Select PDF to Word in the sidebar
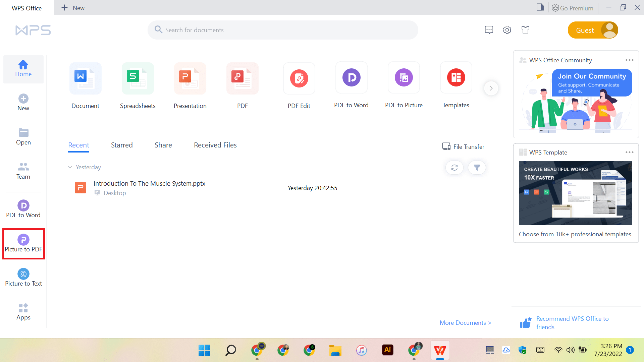Viewport: 644px width, 362px height. [x=23, y=209]
